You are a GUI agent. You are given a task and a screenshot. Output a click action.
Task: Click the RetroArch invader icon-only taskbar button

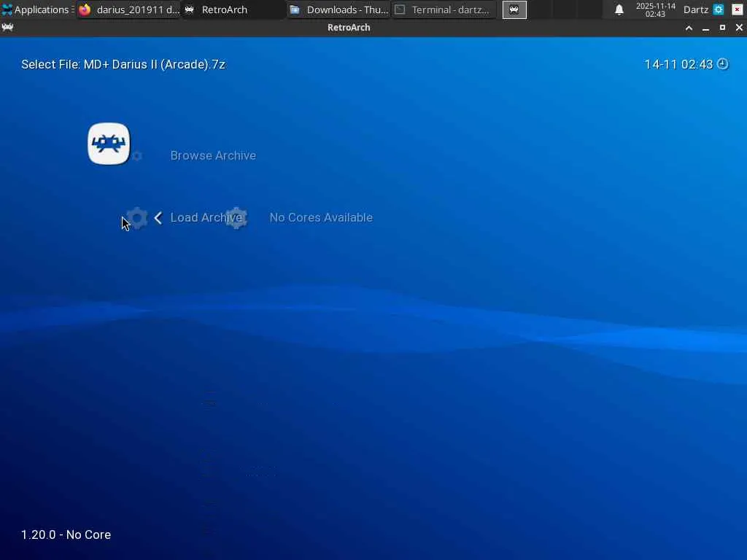(x=514, y=9)
